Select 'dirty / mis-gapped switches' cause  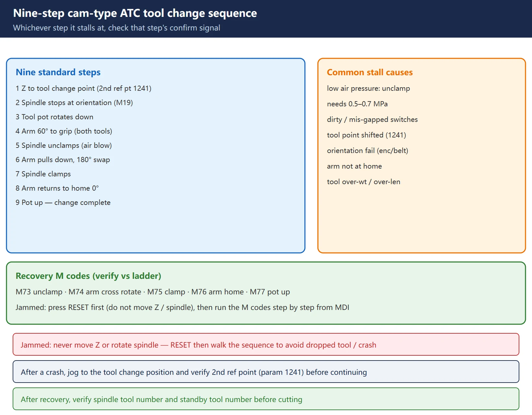point(372,120)
